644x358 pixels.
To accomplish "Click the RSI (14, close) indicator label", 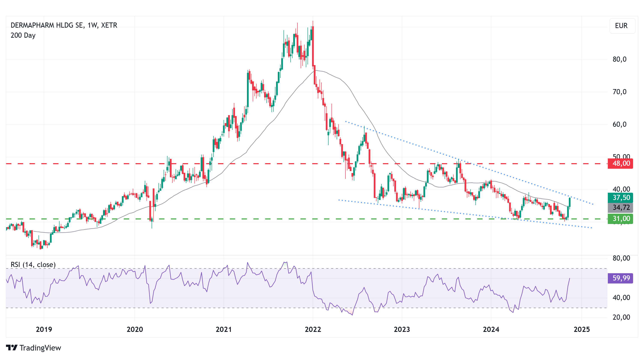I will point(33,264).
